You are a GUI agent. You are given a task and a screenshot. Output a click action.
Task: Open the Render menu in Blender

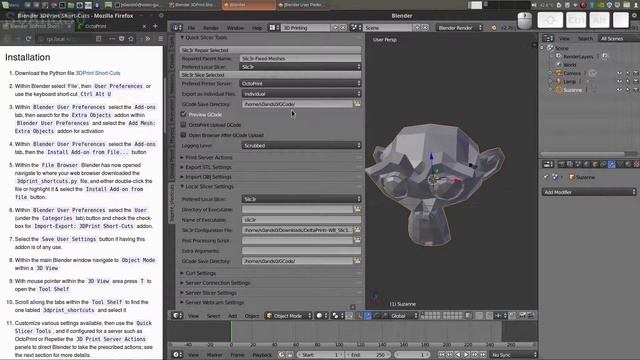point(211,28)
